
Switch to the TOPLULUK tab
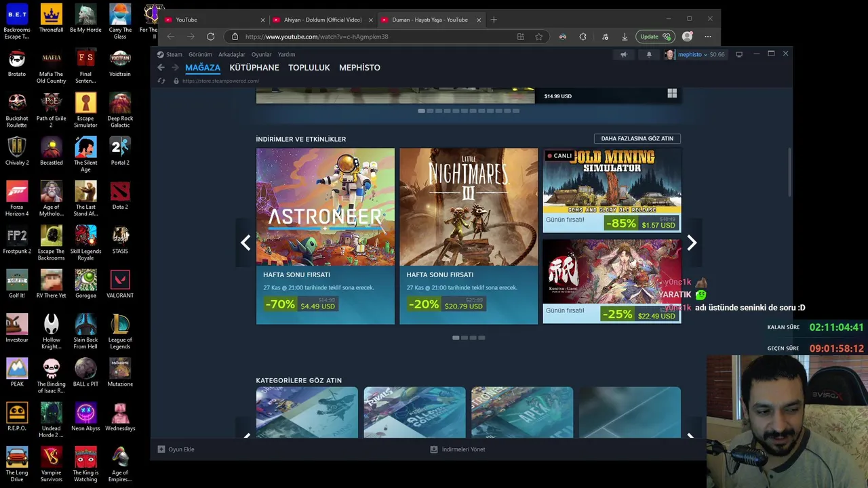point(309,68)
